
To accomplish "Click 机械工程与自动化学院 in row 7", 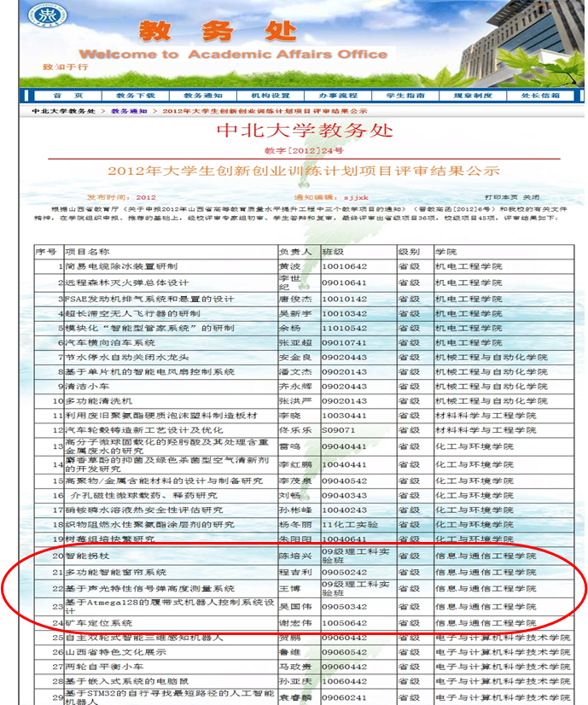I will (492, 358).
